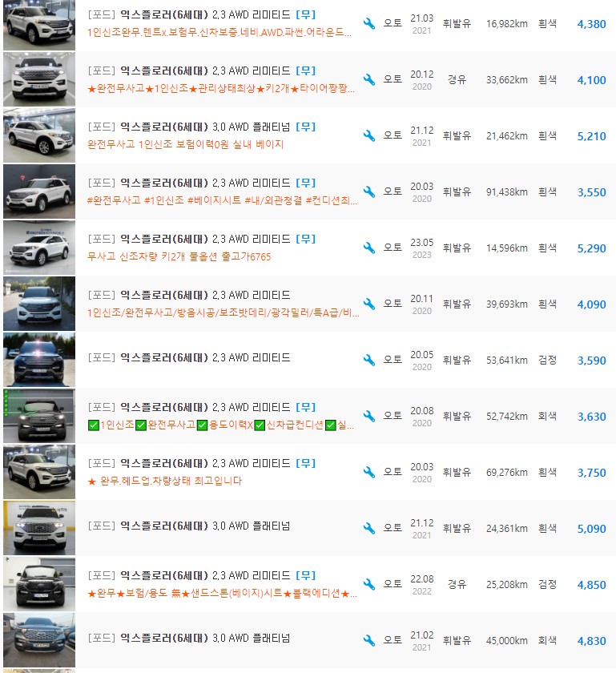Click description starting '1인신조/완전무사고/방음시공'
Screen dimensions: 616x673
[x=223, y=313]
